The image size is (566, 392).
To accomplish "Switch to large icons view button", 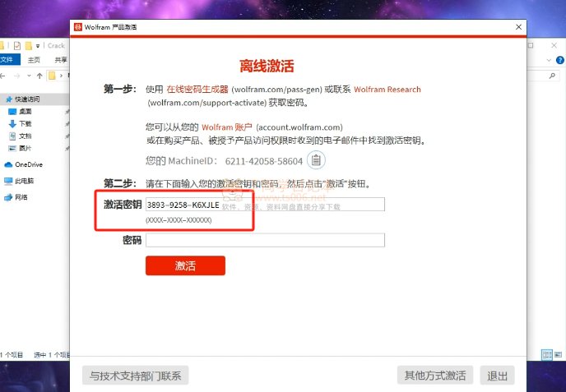I will 558,354.
